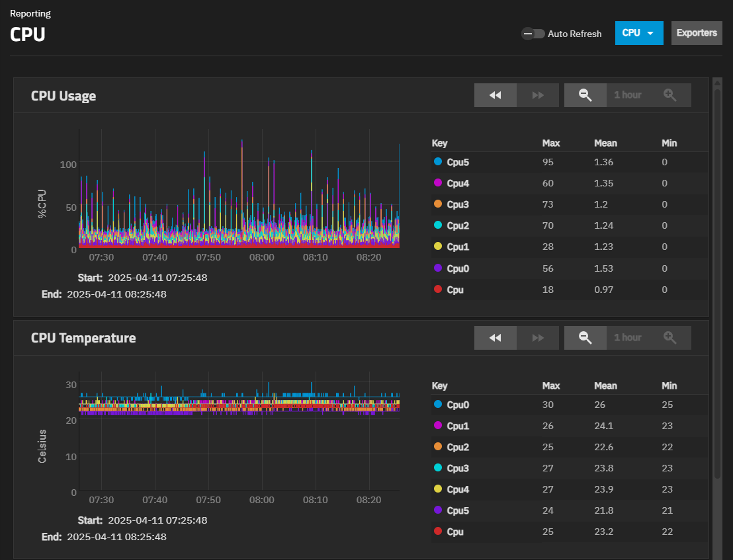This screenshot has width=733, height=560.
Task: Zoom in the CPU Usage chart
Action: click(669, 95)
